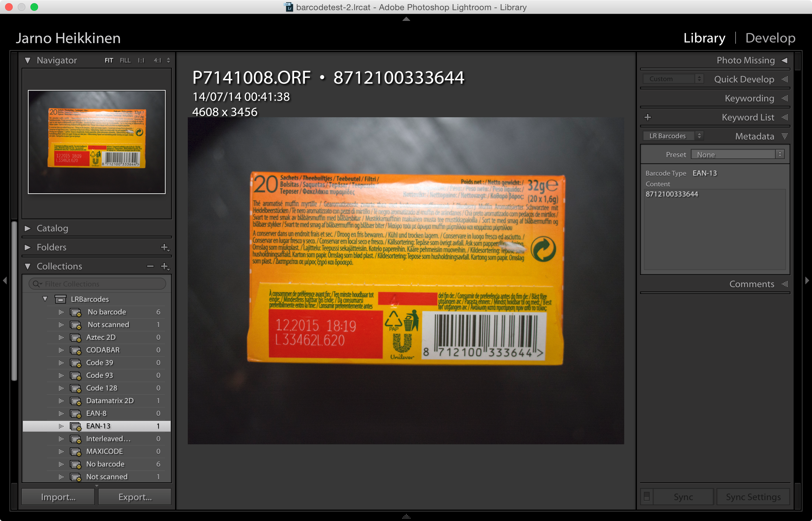Image resolution: width=812 pixels, height=521 pixels.
Task: Add a keyword with plus icon
Action: pyautogui.click(x=647, y=117)
